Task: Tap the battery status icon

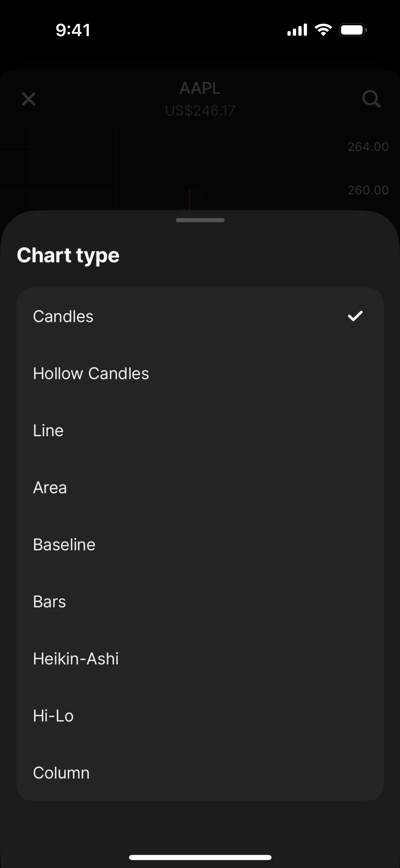Action: (x=352, y=30)
